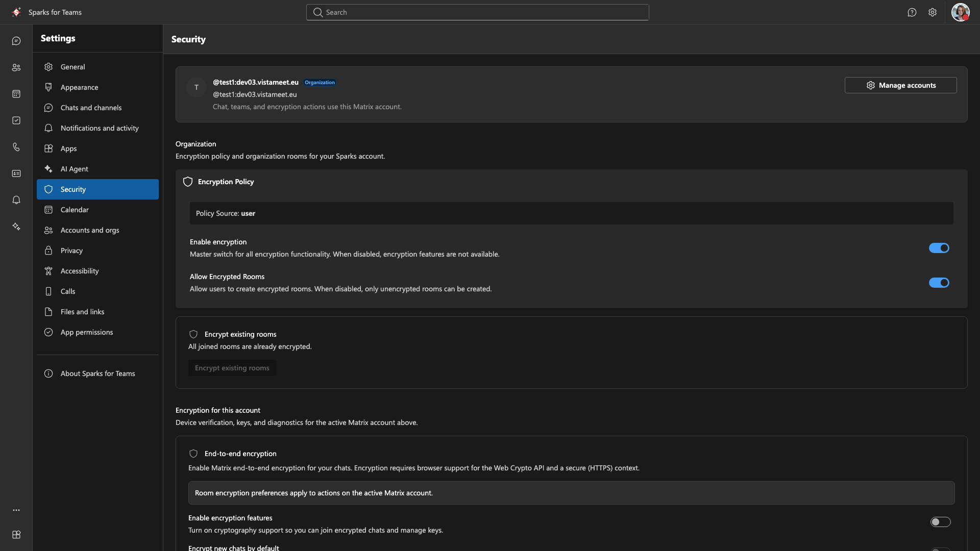Open Privacy settings

pyautogui.click(x=97, y=251)
